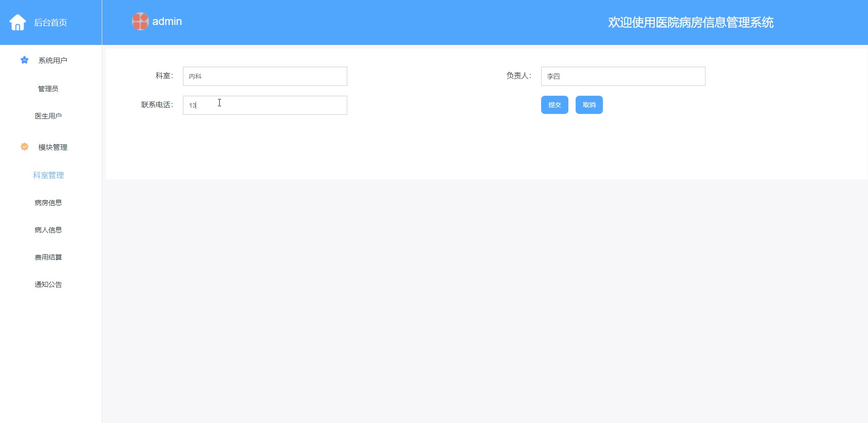868x423 pixels.
Task: Click the 负责人: field label
Action: (519, 76)
